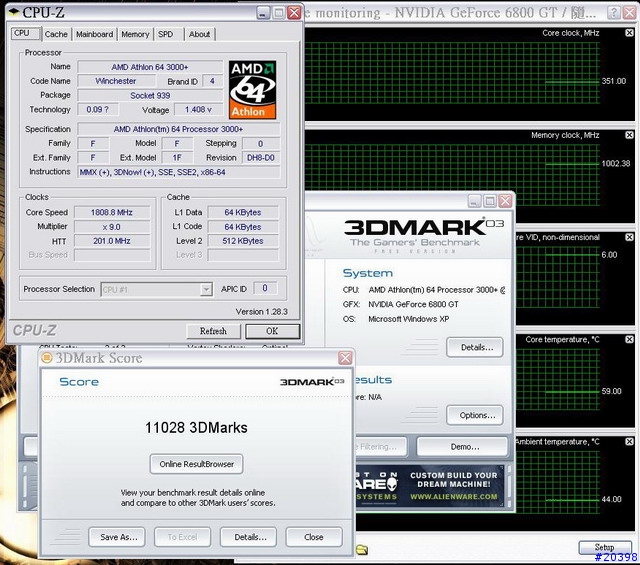Click the Instructions field in CPU-Z
Viewport: 640px width, 565px height.
click(178, 172)
